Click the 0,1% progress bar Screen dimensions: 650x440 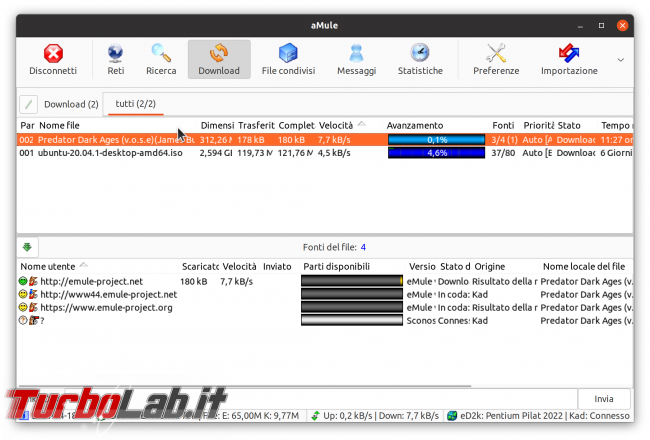pos(436,140)
